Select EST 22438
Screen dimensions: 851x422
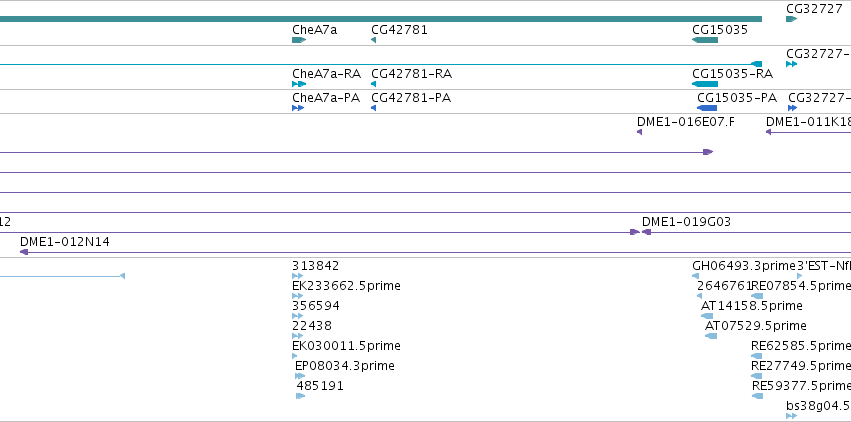coord(297,336)
